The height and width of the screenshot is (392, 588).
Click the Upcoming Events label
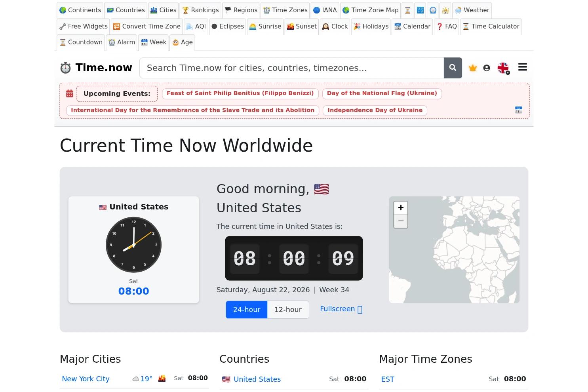click(x=117, y=94)
